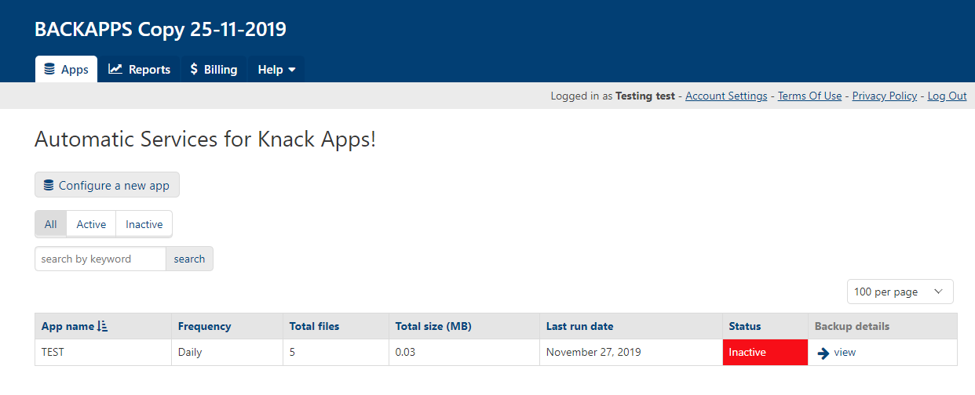Click database icon in Configure a new app

(x=49, y=185)
